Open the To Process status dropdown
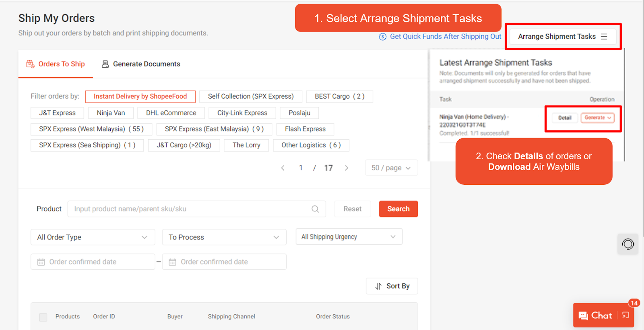This screenshot has height=330, width=644. click(224, 237)
